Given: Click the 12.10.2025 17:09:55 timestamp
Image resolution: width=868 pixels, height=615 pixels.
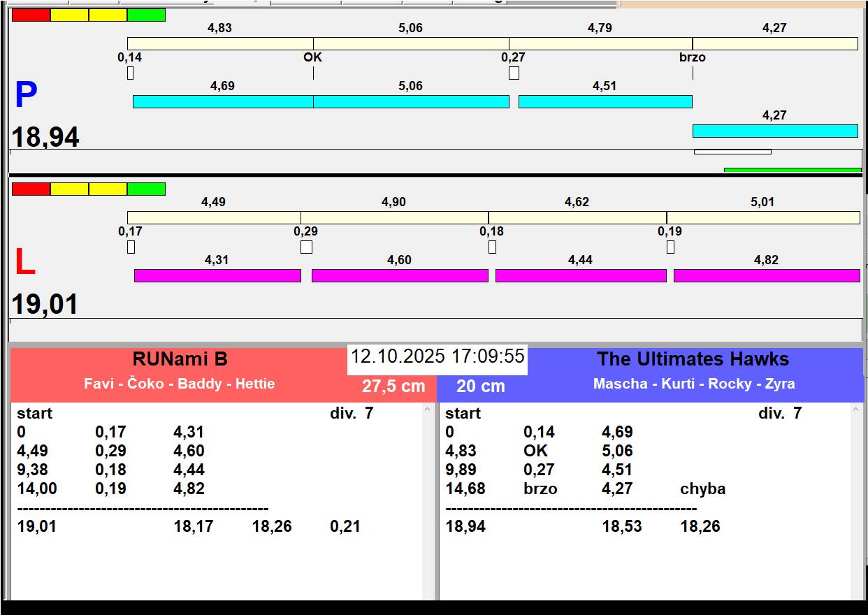Looking at the screenshot, I should pyautogui.click(x=437, y=356).
